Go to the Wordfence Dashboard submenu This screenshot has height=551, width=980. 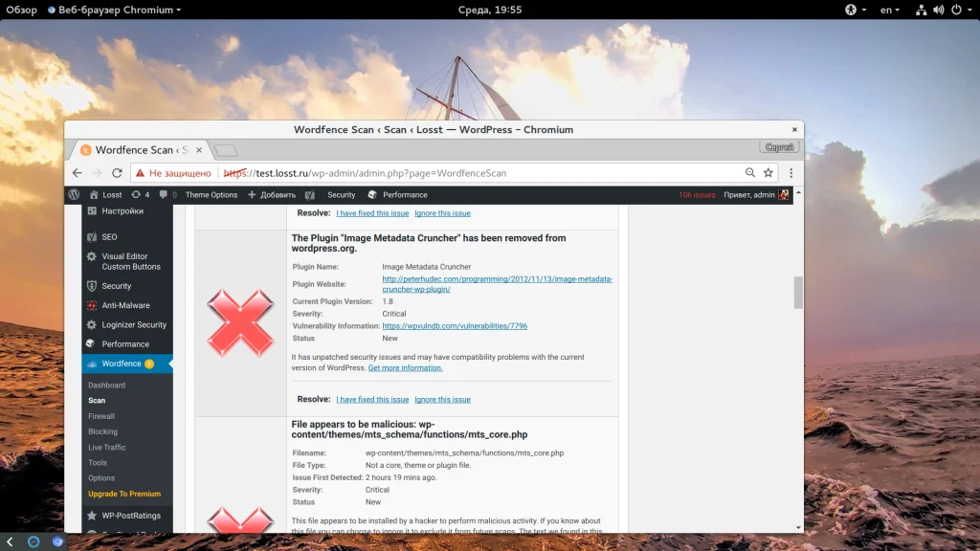tap(107, 385)
